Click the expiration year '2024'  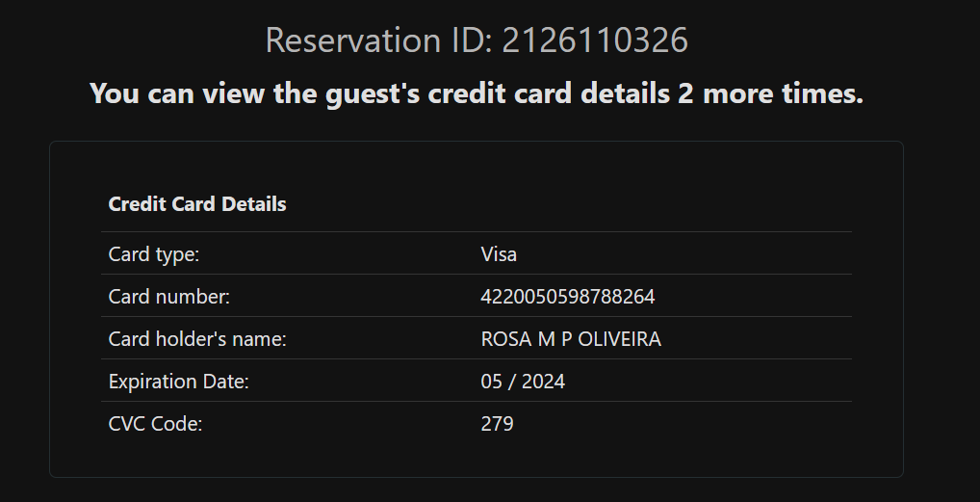coord(544,382)
